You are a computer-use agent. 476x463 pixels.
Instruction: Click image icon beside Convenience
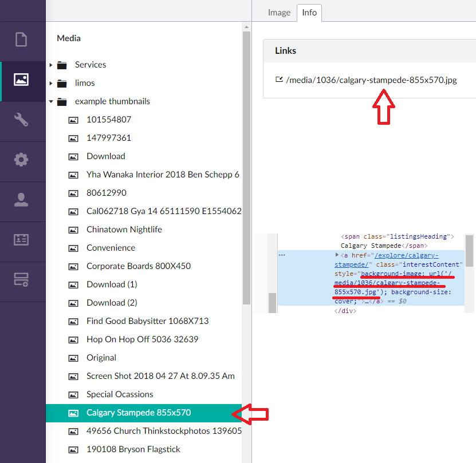point(73,248)
